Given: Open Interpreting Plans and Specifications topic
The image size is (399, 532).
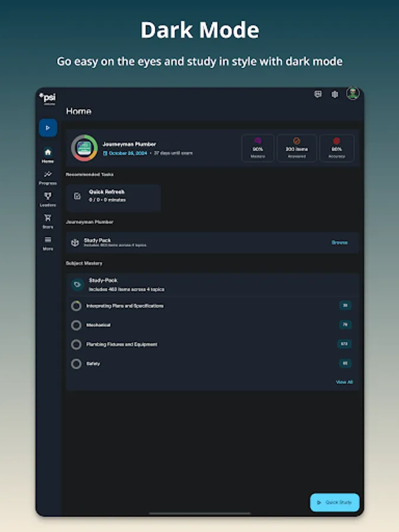Looking at the screenshot, I should click(x=212, y=306).
